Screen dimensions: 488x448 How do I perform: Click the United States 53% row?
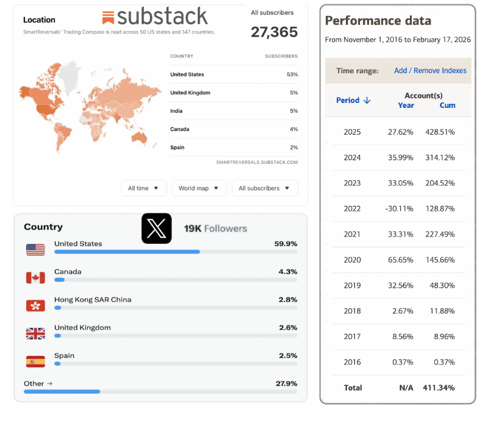click(234, 74)
